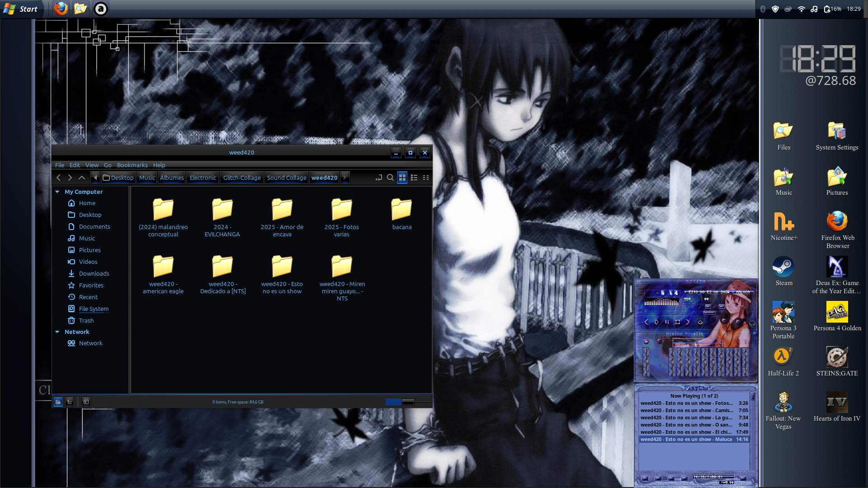The width and height of the screenshot is (868, 488).
Task: Open the Bookmarks menu
Action: pyautogui.click(x=132, y=165)
